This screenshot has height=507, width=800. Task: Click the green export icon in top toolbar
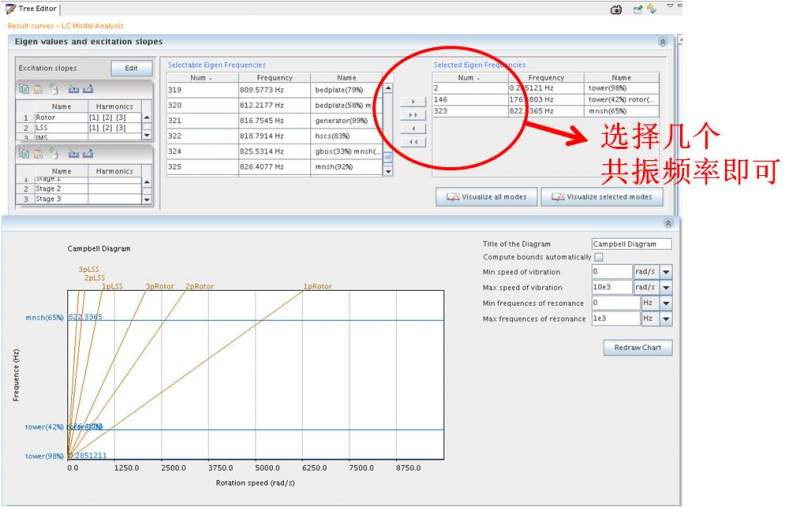click(638, 9)
